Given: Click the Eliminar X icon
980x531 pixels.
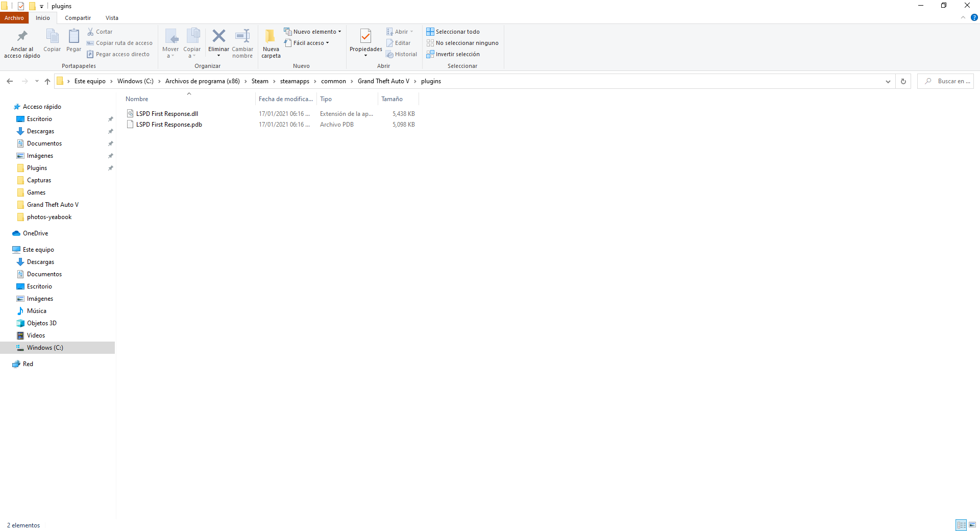Looking at the screenshot, I should click(x=218, y=36).
